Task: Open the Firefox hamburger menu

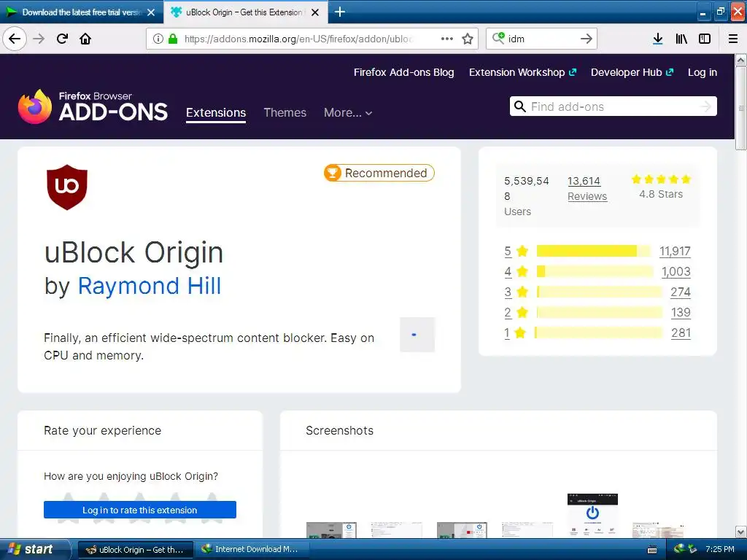Action: 733,39
